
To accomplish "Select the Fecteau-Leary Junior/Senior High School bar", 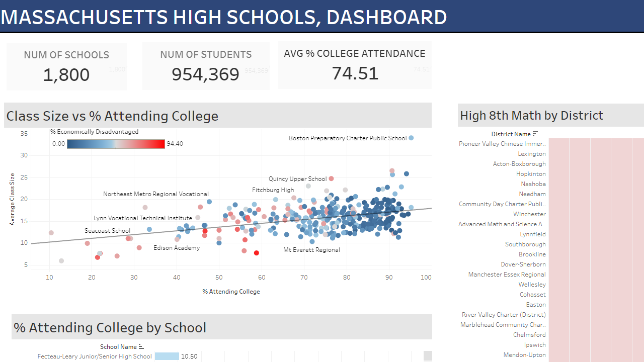I will pos(167,356).
